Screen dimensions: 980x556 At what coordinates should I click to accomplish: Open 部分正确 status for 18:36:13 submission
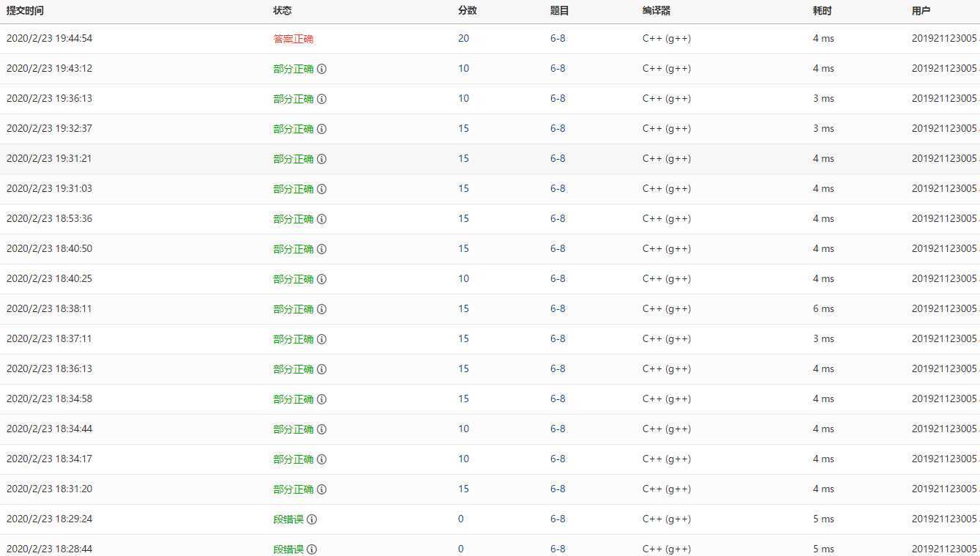coord(293,369)
